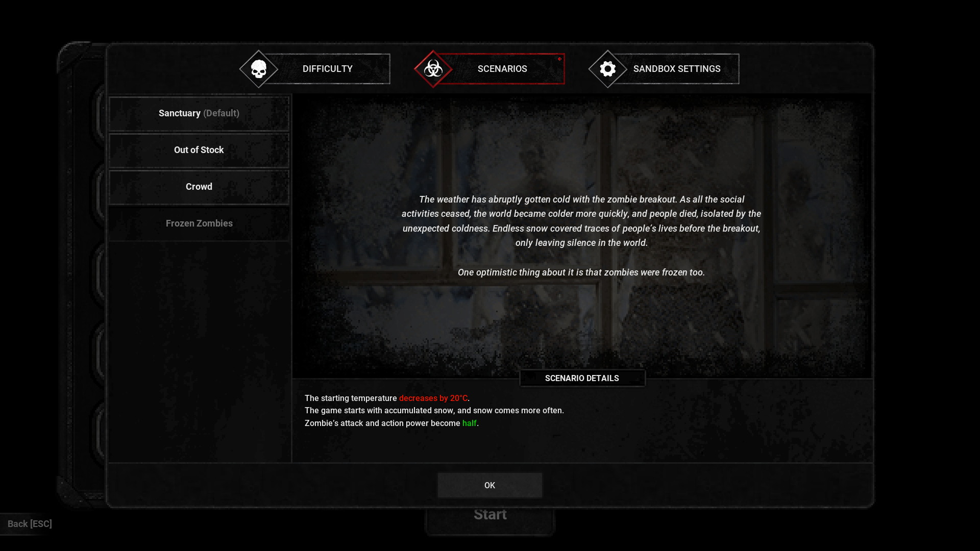Press Back using ESC link

tap(30, 523)
